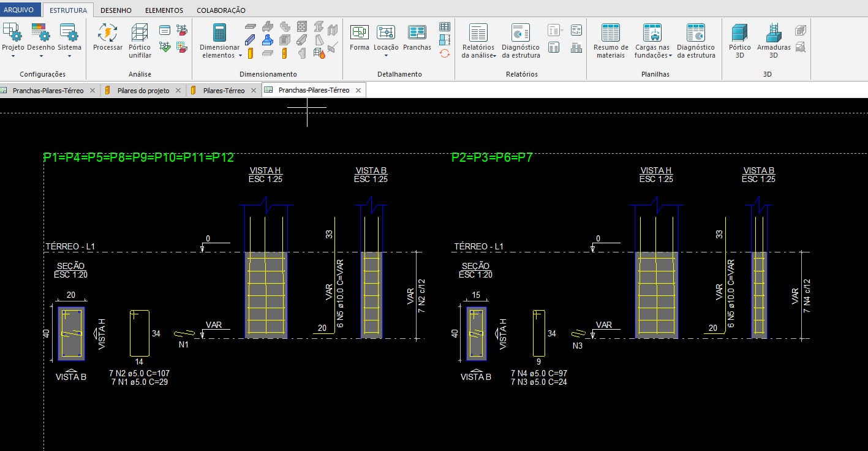868x451 pixels.
Task: Click the colored grid-with-red-block icon in Análise
Action: (182, 47)
